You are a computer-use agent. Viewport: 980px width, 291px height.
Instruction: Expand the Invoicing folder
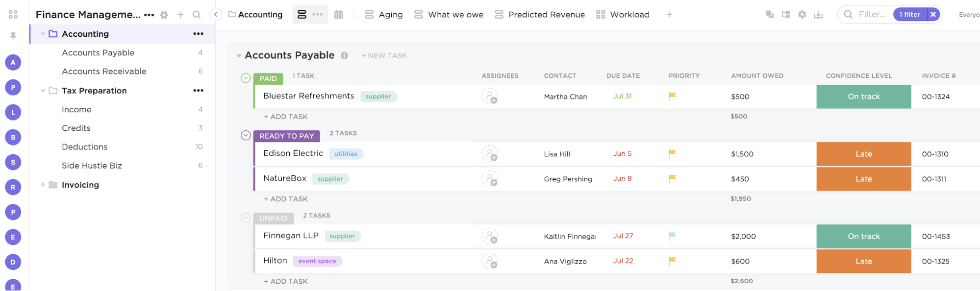43,185
